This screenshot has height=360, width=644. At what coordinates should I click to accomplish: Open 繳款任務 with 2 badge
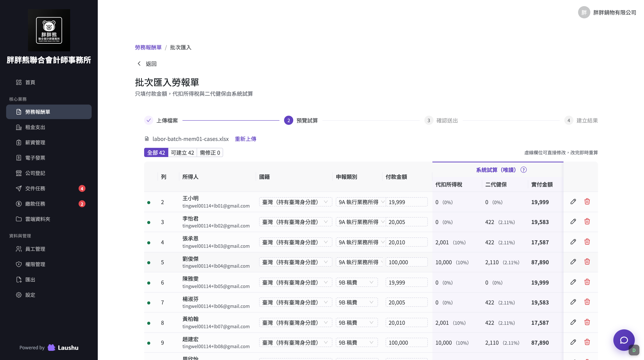(49, 204)
